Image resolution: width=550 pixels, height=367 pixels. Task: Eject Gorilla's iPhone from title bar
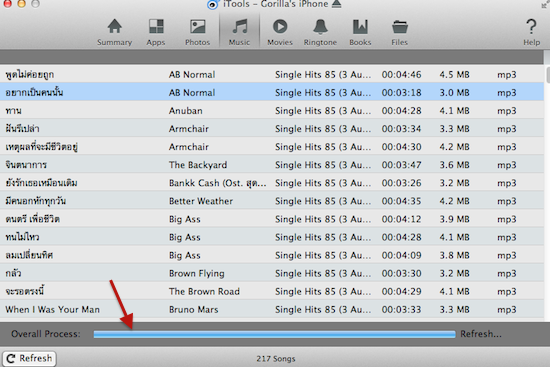pos(337,4)
